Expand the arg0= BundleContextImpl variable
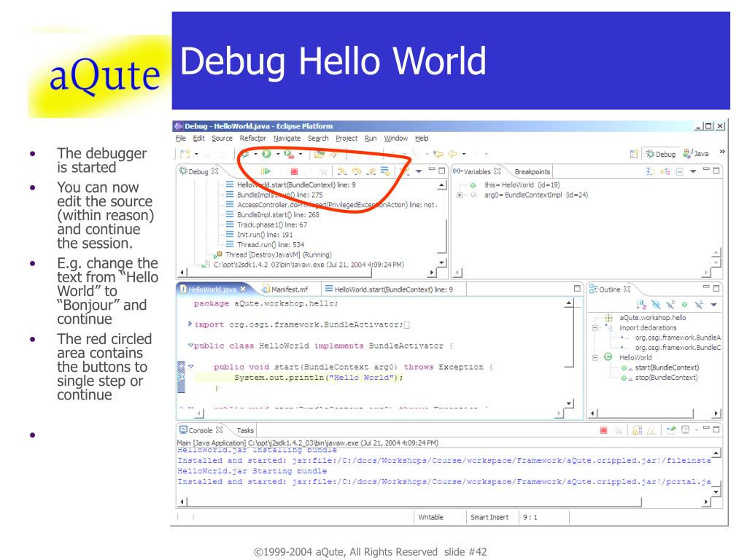This screenshot has height=560, width=747. click(x=460, y=195)
